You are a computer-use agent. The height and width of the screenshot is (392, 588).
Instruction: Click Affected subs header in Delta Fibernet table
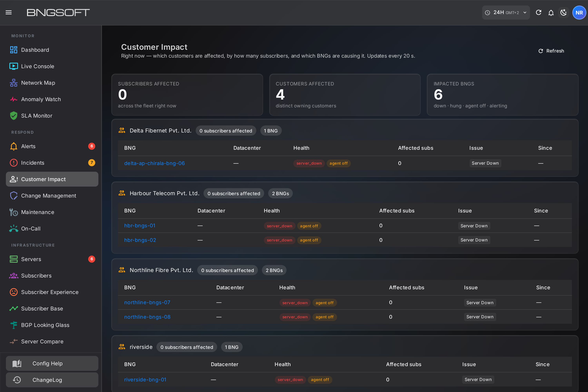tap(416, 148)
